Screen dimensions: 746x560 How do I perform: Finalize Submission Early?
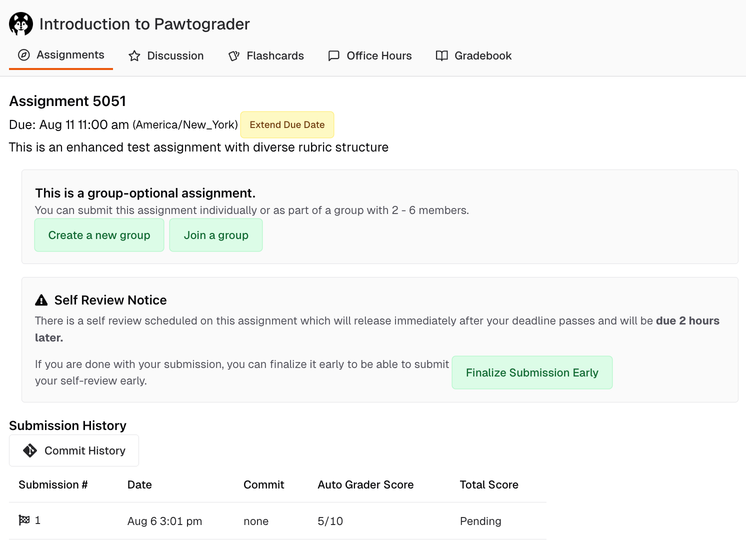click(532, 372)
